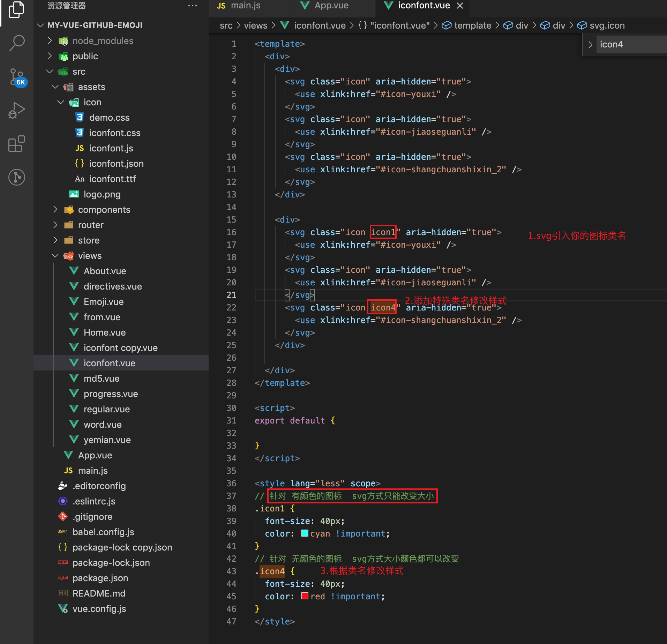Click the views breadcrumb segment

coord(256,25)
